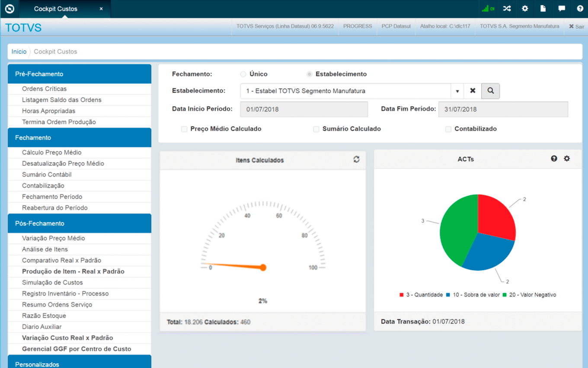Open Sumário Contábil item
Screen dimensions: 588x368
(x=80, y=175)
